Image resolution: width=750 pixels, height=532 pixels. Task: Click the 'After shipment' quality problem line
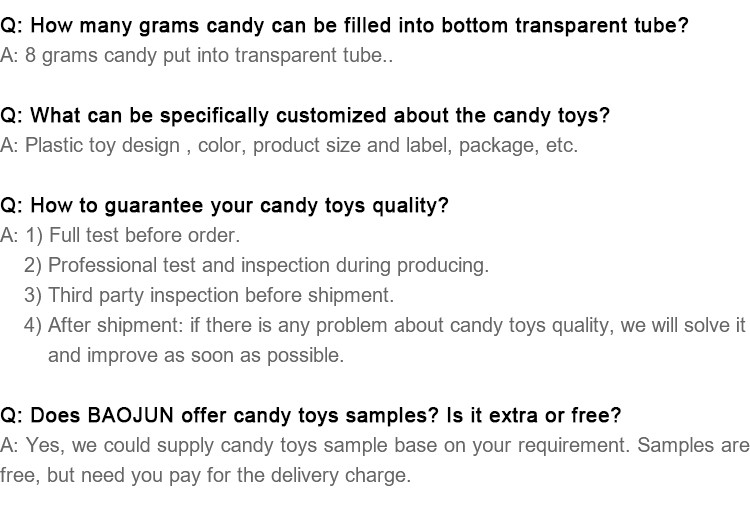point(385,325)
